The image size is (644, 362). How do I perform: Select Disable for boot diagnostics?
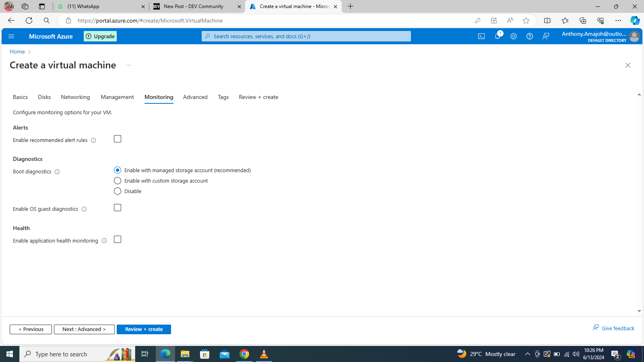[x=118, y=191]
